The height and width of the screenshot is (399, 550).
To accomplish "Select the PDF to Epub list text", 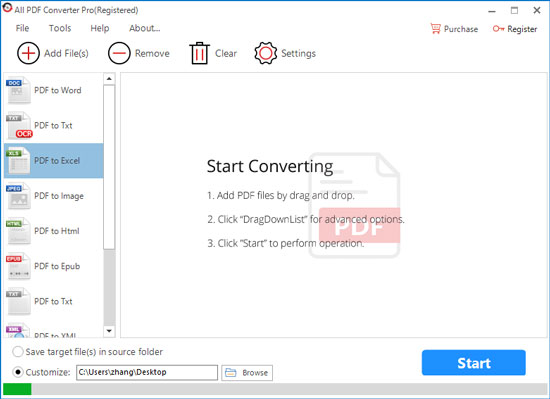I will 57,266.
